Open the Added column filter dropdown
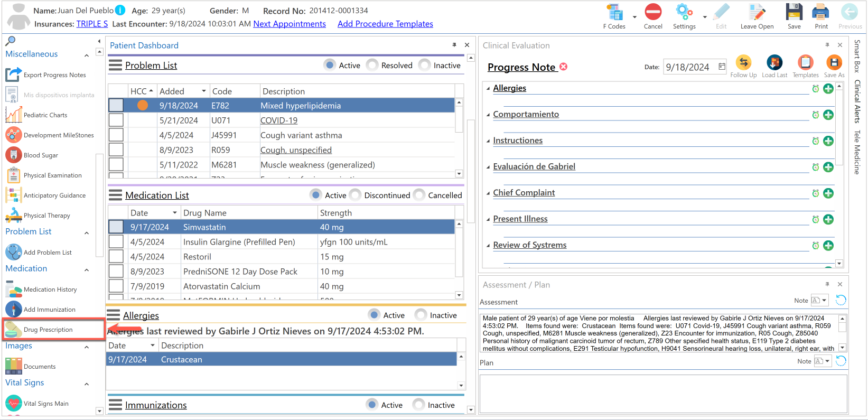This screenshot has height=420, width=868. 203,91
